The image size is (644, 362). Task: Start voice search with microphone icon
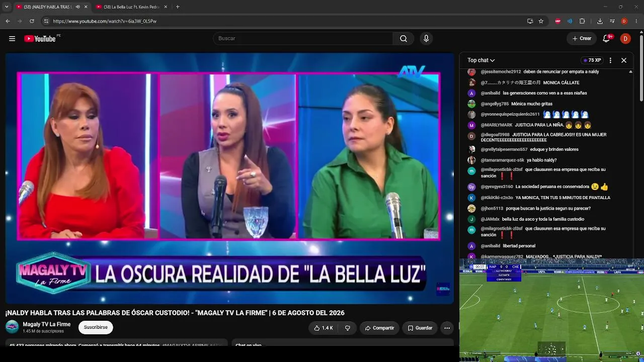point(426,39)
